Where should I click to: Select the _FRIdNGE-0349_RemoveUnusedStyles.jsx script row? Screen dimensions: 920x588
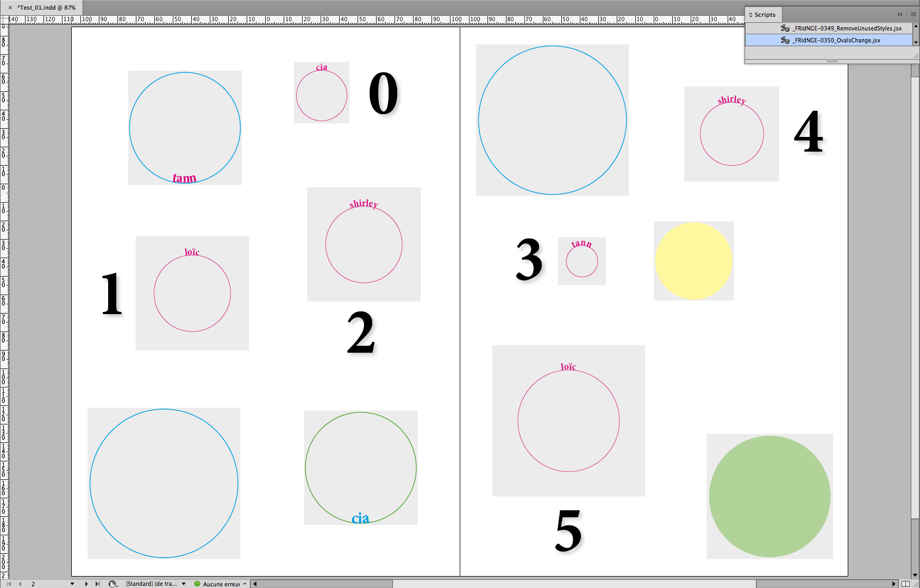(829, 28)
